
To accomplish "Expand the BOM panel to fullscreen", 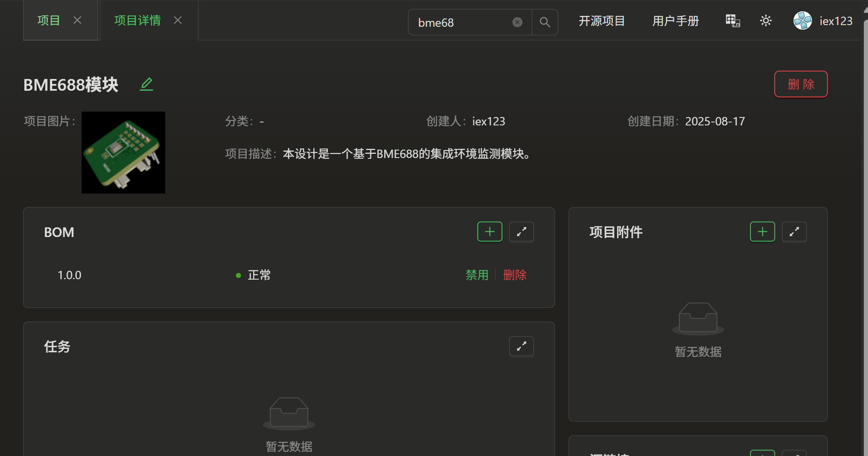I will pos(521,232).
